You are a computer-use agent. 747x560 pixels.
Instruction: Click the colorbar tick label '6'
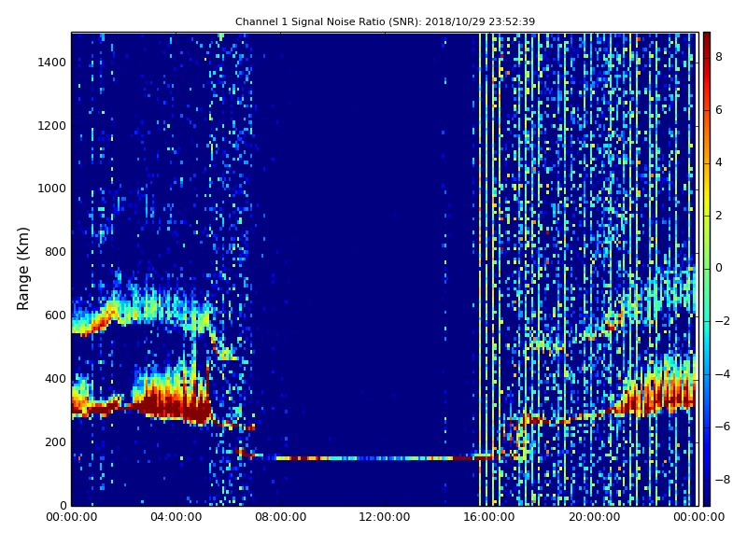tap(719, 110)
